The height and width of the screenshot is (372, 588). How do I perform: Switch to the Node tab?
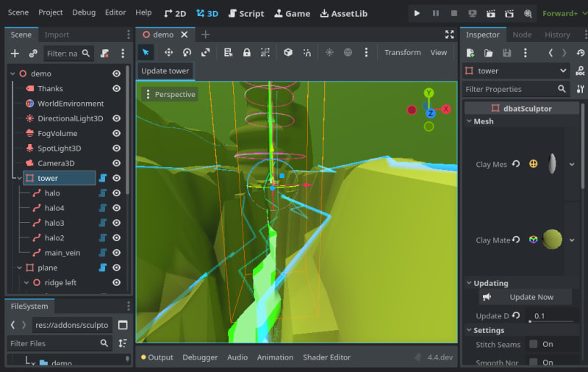click(522, 35)
